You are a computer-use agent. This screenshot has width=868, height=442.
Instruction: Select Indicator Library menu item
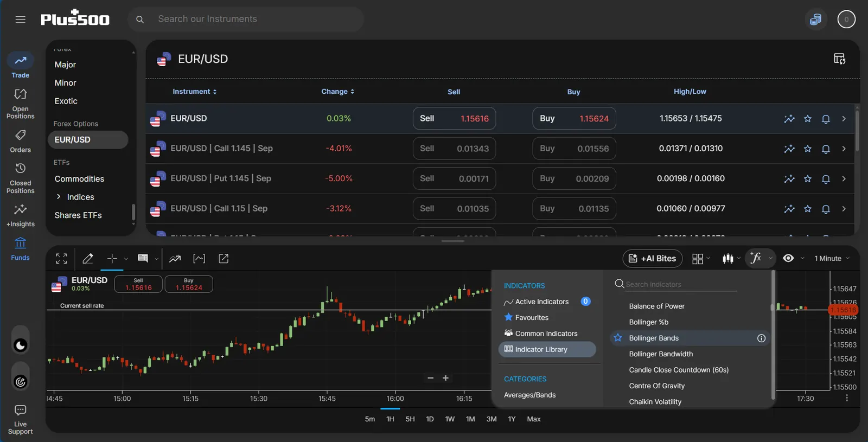(547, 349)
